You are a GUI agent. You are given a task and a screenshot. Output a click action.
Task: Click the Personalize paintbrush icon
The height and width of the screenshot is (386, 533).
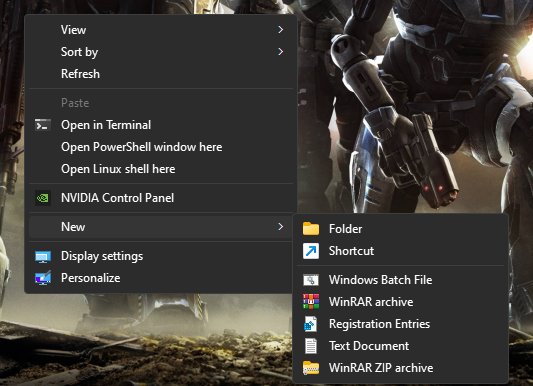[x=43, y=278]
